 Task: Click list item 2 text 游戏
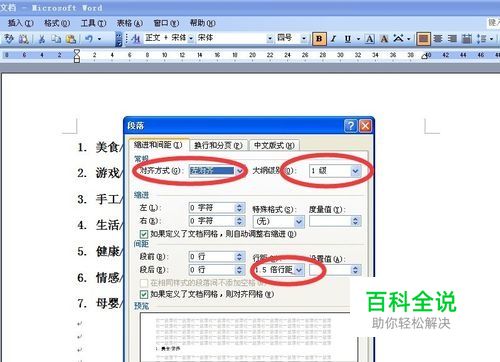point(107,173)
